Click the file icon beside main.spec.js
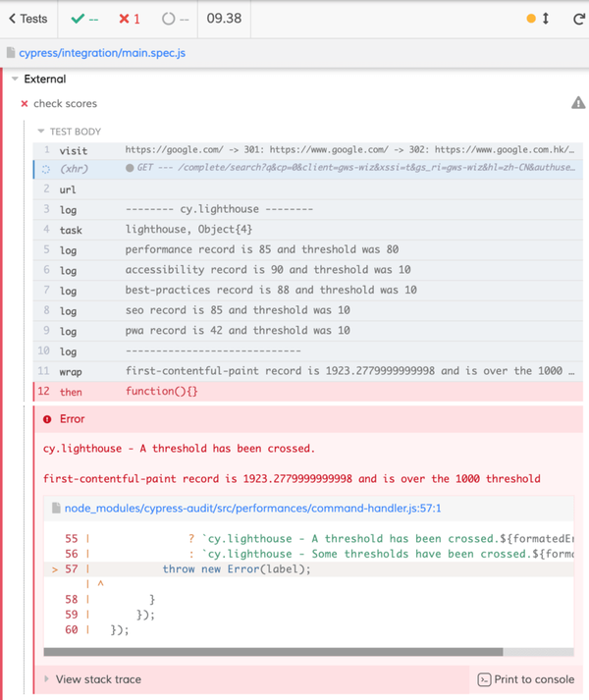 pos(11,53)
